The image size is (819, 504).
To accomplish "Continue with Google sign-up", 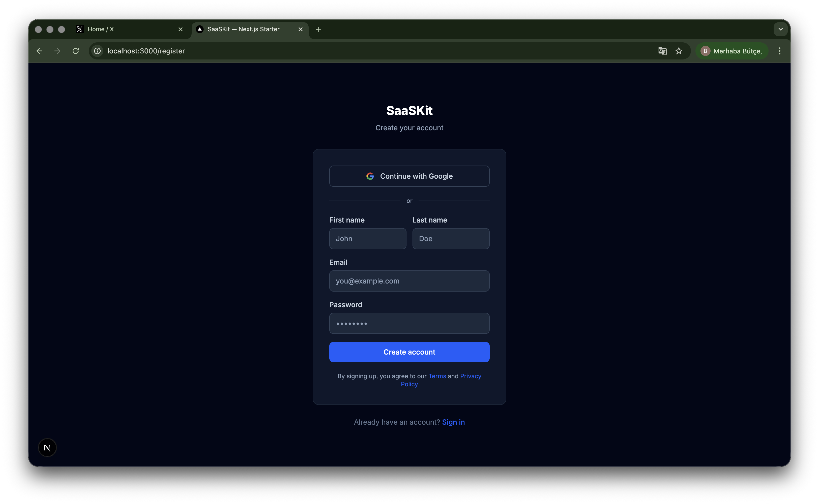I will point(409,176).
